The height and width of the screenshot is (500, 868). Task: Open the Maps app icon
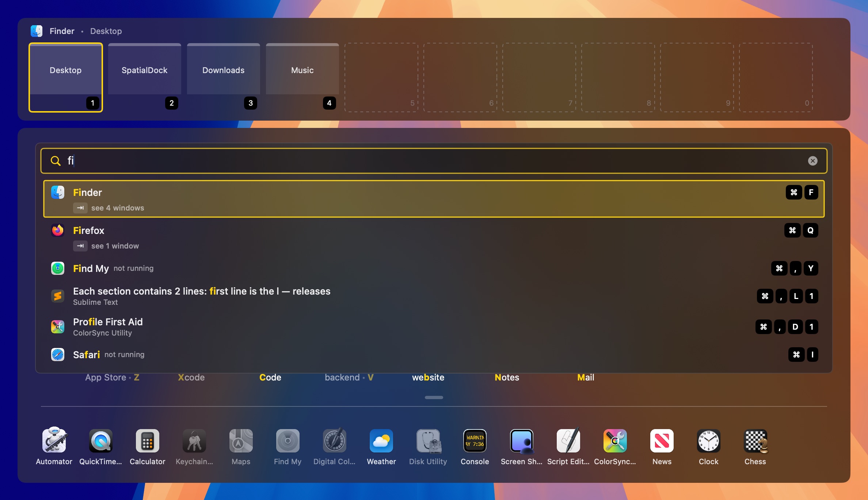(241, 440)
